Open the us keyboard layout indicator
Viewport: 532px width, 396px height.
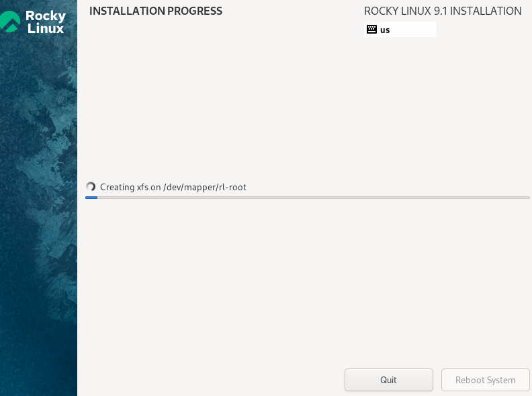(x=400, y=30)
